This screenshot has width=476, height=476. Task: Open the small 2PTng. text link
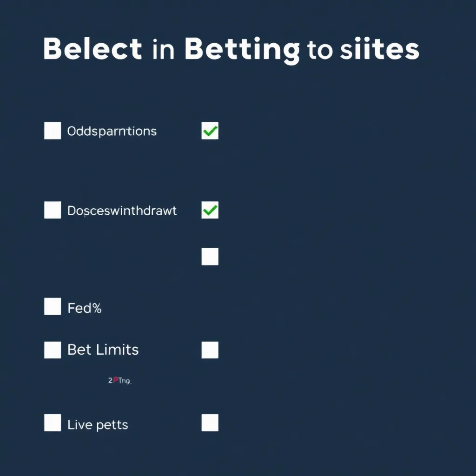tap(119, 381)
